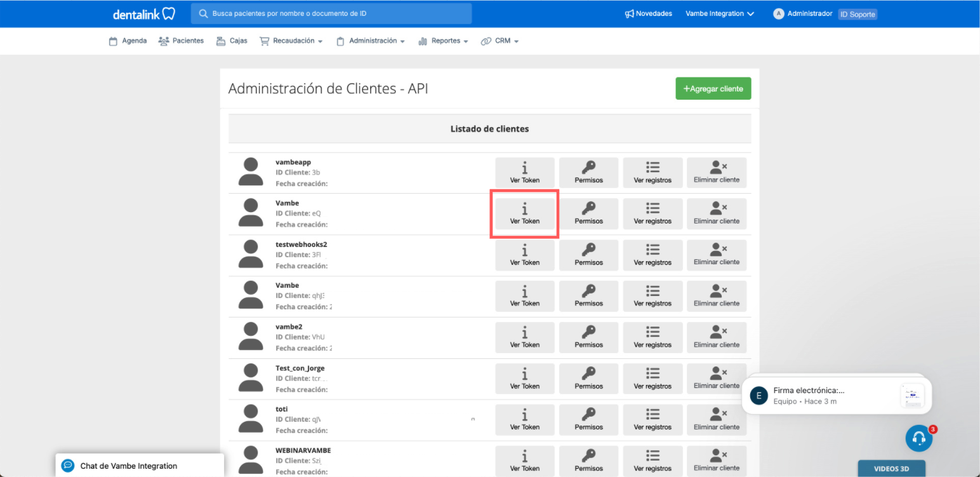Screen dimensions: 980x477
Task: Click Eliminar cliente for the vambeapp client
Action: [716, 173]
